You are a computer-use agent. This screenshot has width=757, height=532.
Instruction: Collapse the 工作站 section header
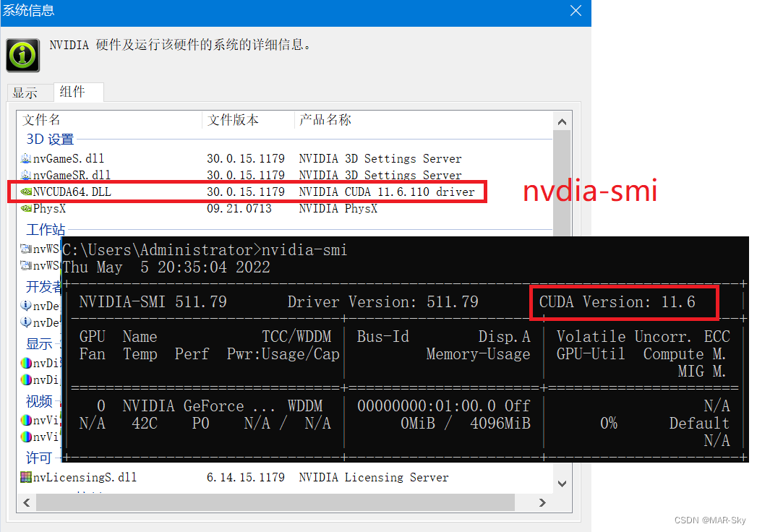44,229
